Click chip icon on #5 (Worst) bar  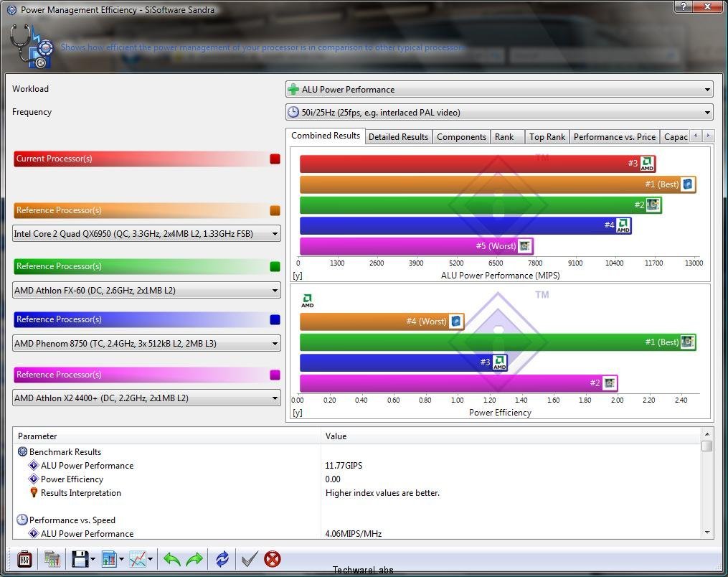(x=524, y=245)
